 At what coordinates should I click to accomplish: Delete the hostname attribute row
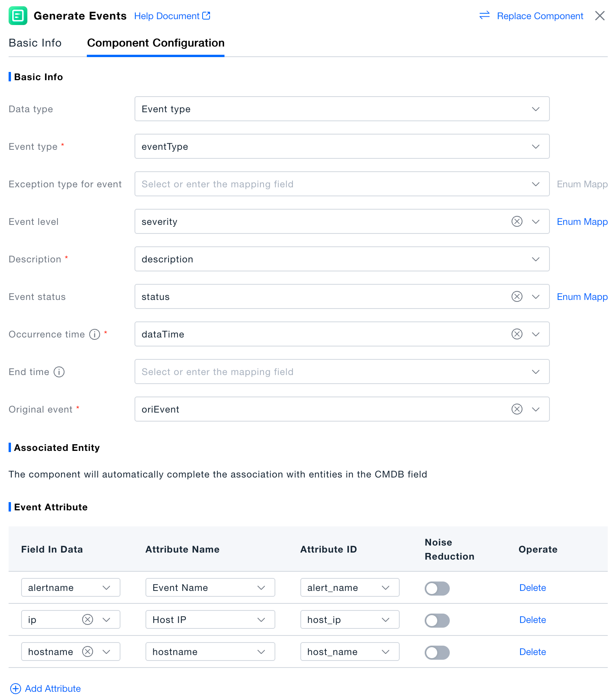pyautogui.click(x=532, y=652)
